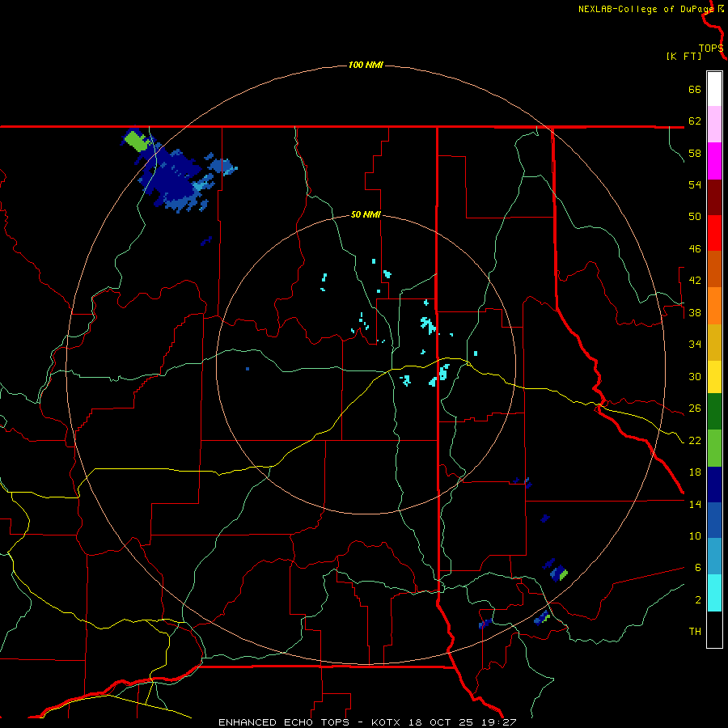The width and height of the screenshot is (728, 728).
Task: Click the magenta legend swatch
Action: 714,161
